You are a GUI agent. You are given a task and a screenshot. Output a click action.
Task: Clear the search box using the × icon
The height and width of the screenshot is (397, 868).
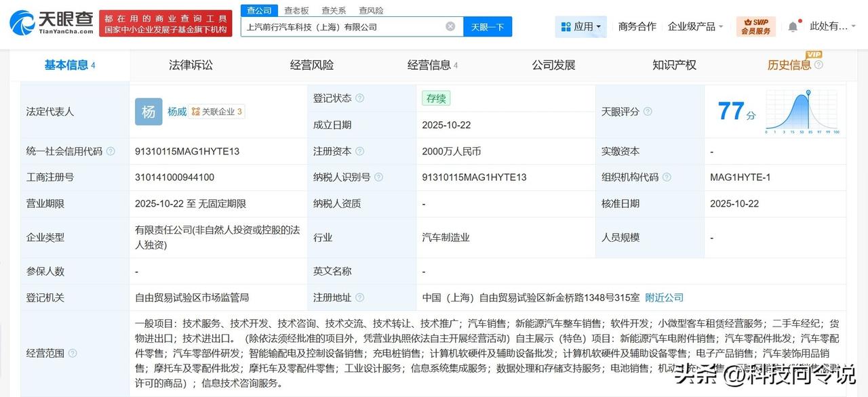pos(450,26)
